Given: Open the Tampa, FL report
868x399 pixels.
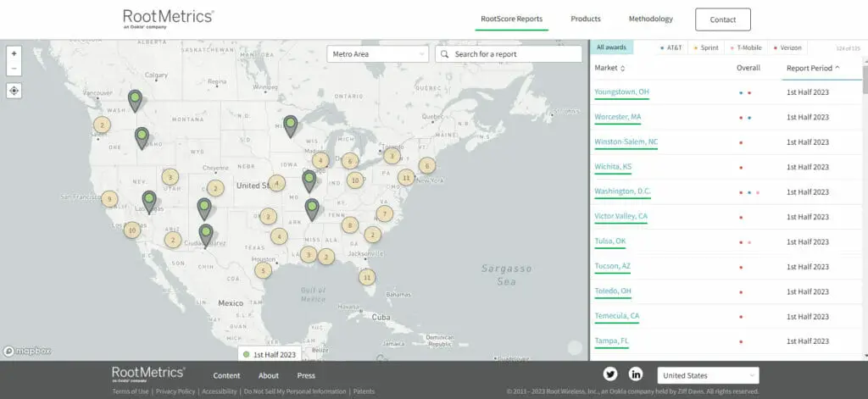Looking at the screenshot, I should tap(612, 341).
